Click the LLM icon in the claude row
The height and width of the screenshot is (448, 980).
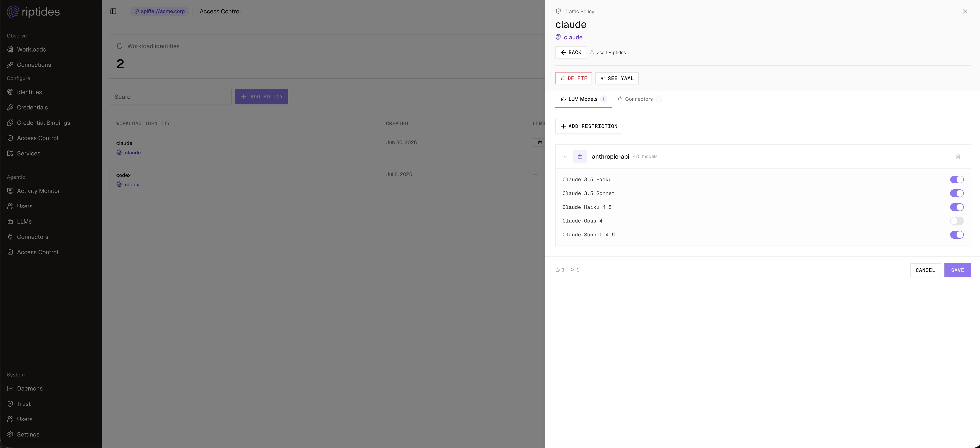point(539,143)
